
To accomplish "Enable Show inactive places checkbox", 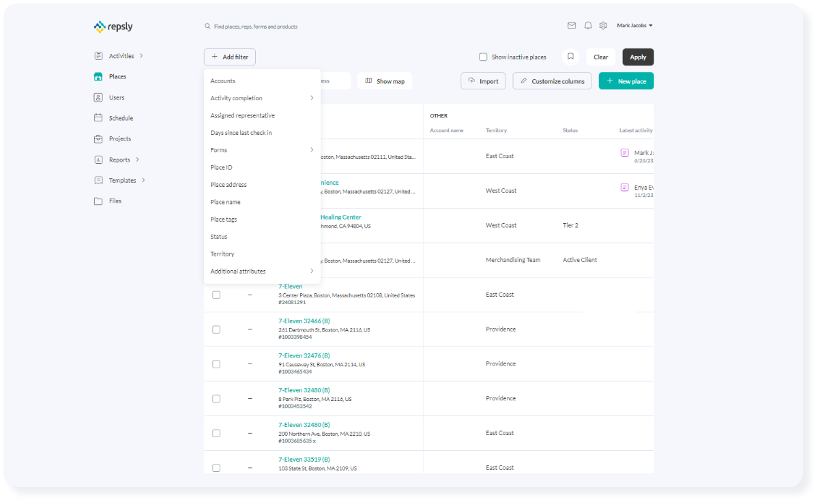I will coord(483,57).
